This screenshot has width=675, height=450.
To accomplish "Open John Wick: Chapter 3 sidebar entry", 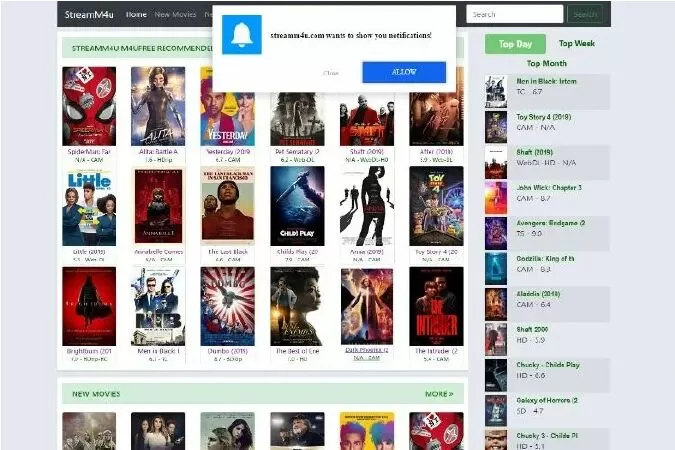I will tap(547, 198).
